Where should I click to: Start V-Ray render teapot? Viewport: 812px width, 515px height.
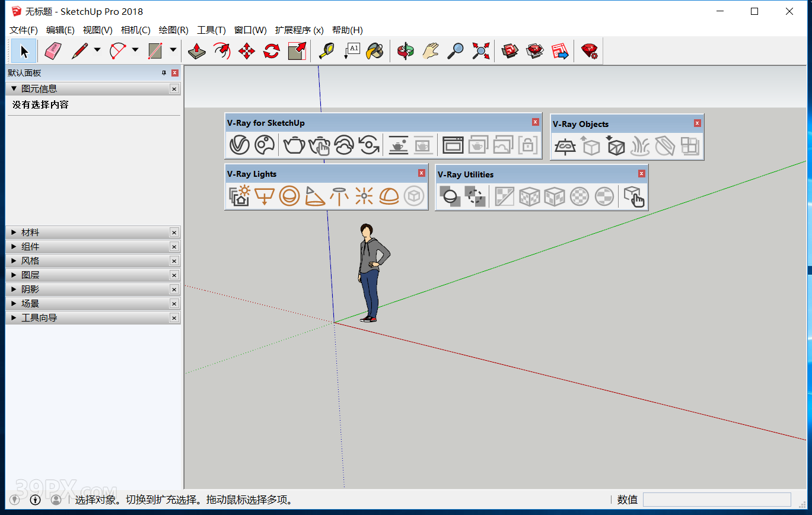coord(294,145)
